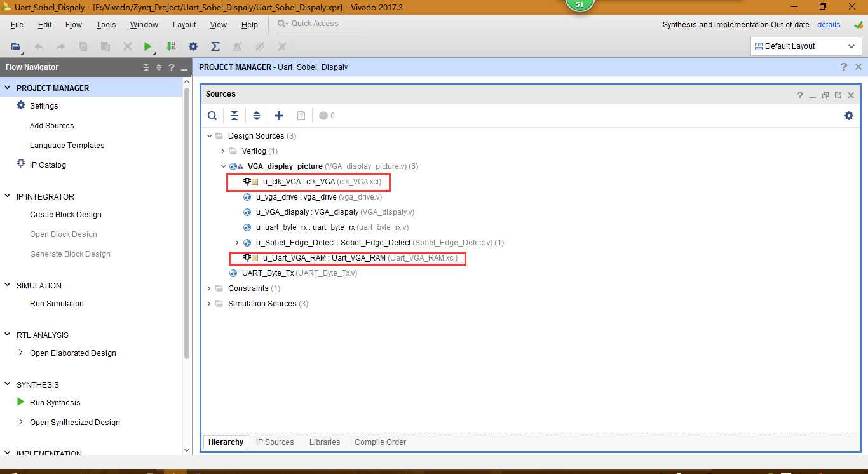Open the Layout menu

(184, 25)
